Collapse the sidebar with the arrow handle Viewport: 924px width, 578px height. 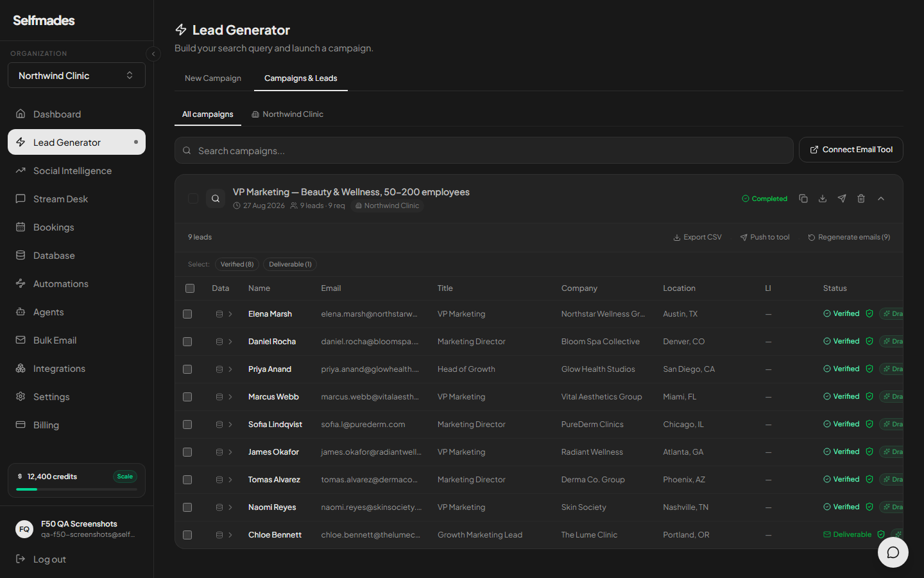tap(153, 54)
